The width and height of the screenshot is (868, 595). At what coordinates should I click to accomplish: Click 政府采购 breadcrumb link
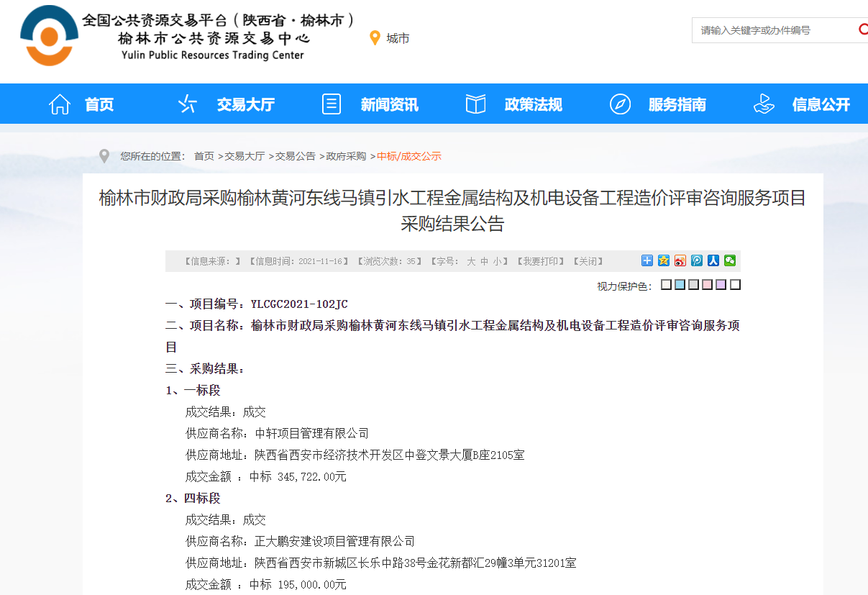(x=346, y=156)
